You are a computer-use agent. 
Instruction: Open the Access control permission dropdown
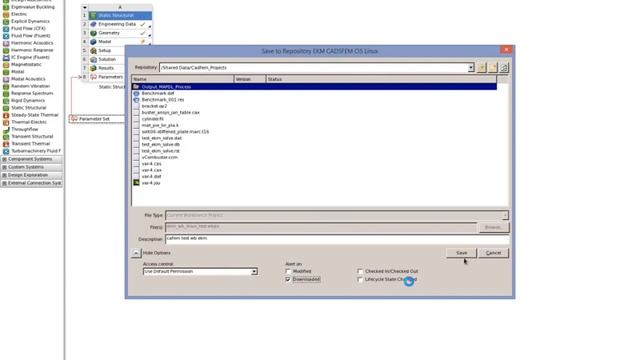(254, 272)
